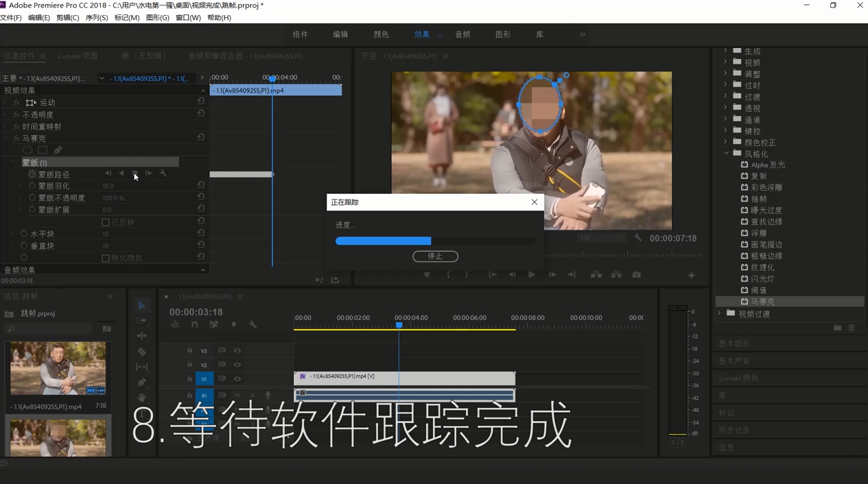
Task: Close the 正在跟踪 dialog
Action: pyautogui.click(x=535, y=202)
